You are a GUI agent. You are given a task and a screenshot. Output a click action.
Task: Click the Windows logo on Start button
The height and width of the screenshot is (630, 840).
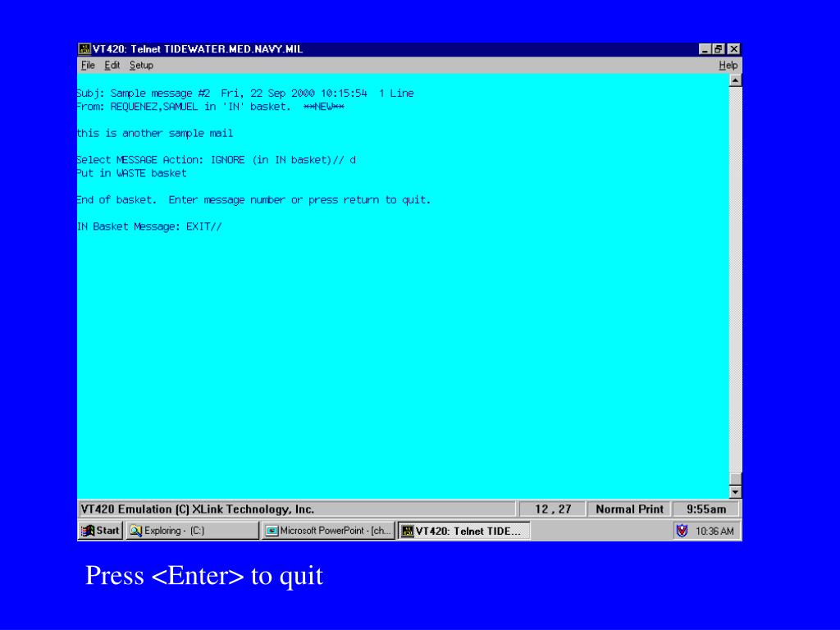[87, 531]
